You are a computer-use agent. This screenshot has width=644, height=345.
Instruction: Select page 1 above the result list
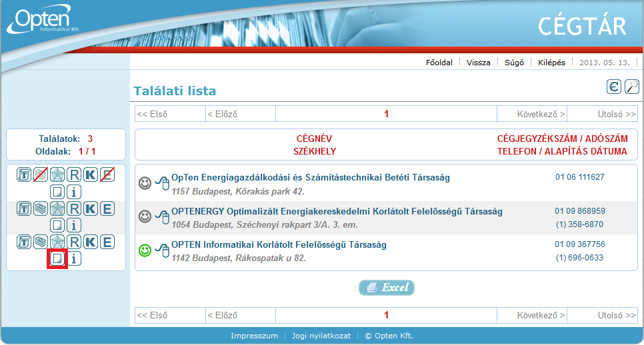[386, 114]
